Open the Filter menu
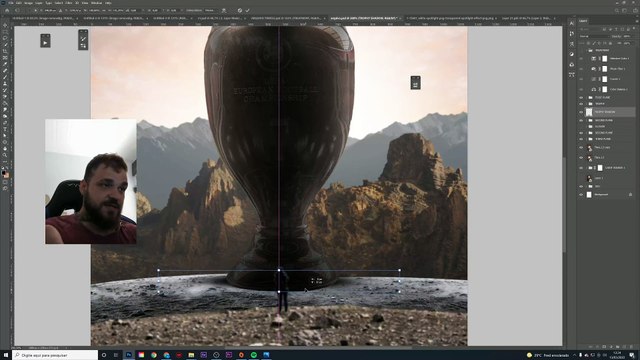The image size is (640, 360). coord(69,3)
